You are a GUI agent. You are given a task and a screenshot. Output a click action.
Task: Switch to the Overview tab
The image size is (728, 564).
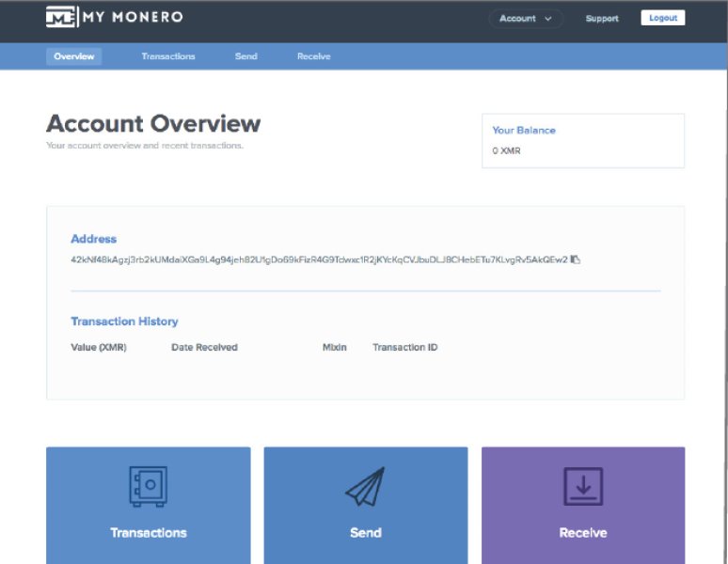(73, 56)
